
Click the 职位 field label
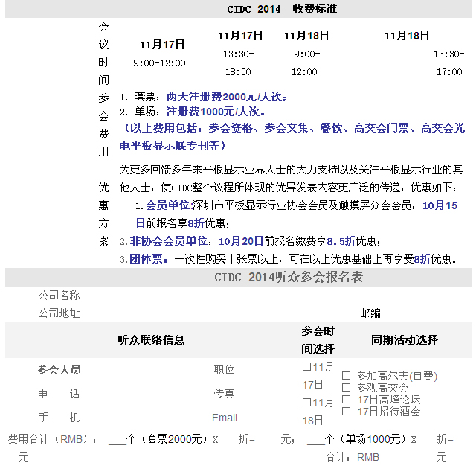point(224,369)
